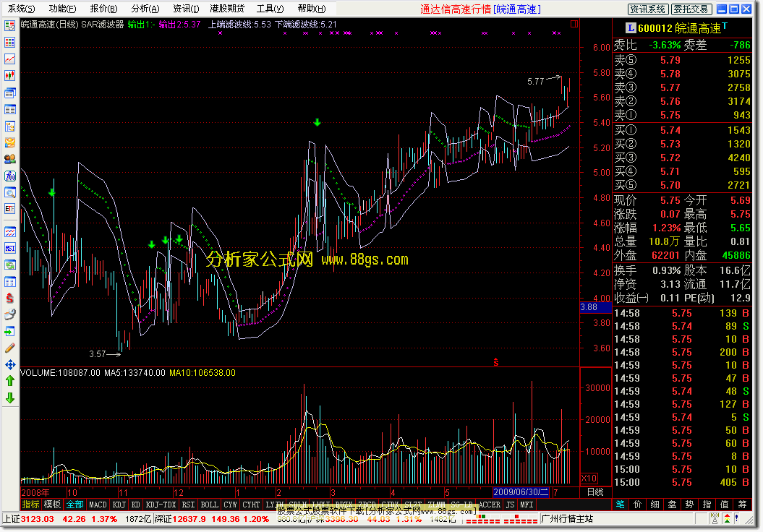The image size is (763, 532).
Task: Switch to the JS indicator tab
Action: [510, 505]
